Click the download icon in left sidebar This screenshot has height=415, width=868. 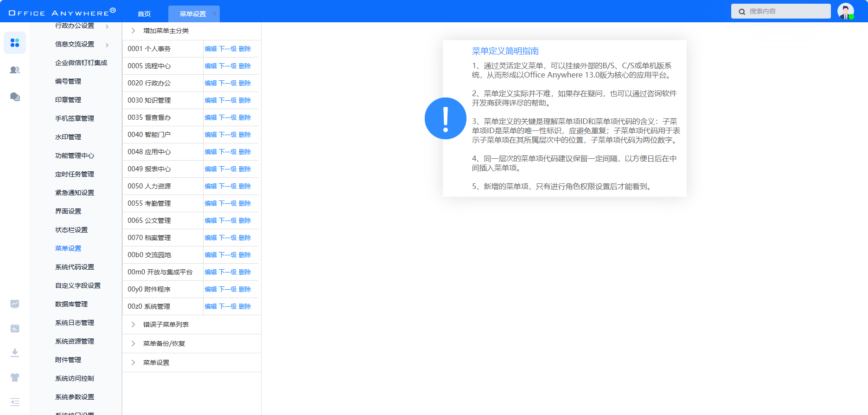pyautogui.click(x=15, y=353)
